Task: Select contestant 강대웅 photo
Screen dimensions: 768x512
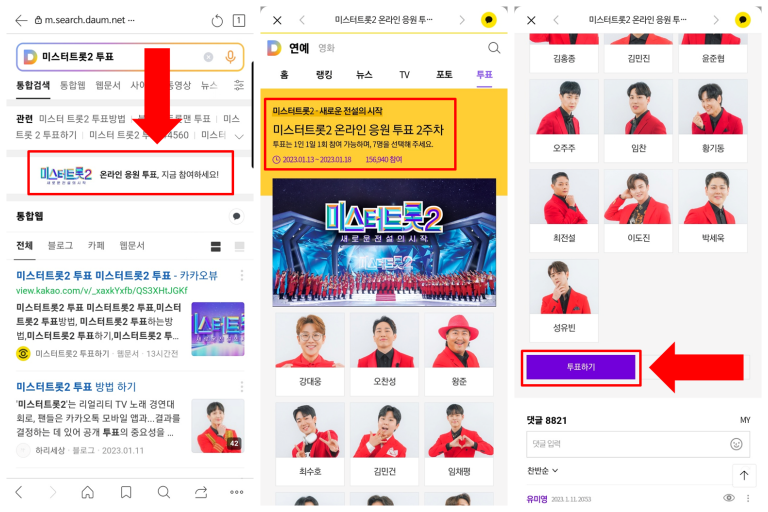Action: [310, 341]
